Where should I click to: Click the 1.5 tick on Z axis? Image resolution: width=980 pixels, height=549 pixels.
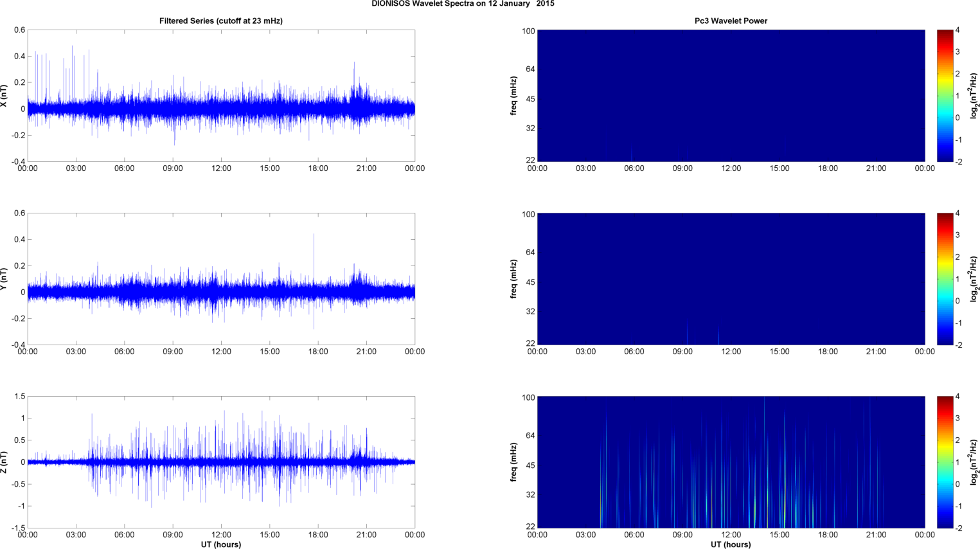(x=20, y=397)
